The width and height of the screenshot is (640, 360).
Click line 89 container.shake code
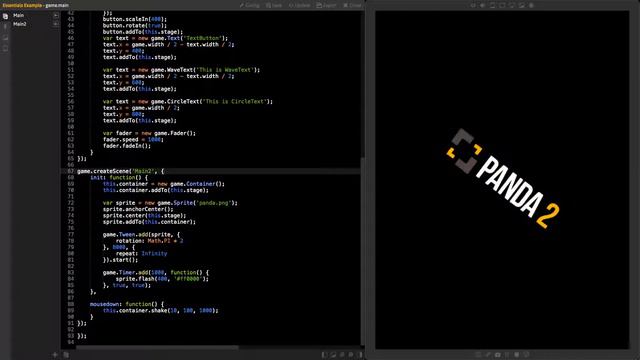tap(160, 311)
